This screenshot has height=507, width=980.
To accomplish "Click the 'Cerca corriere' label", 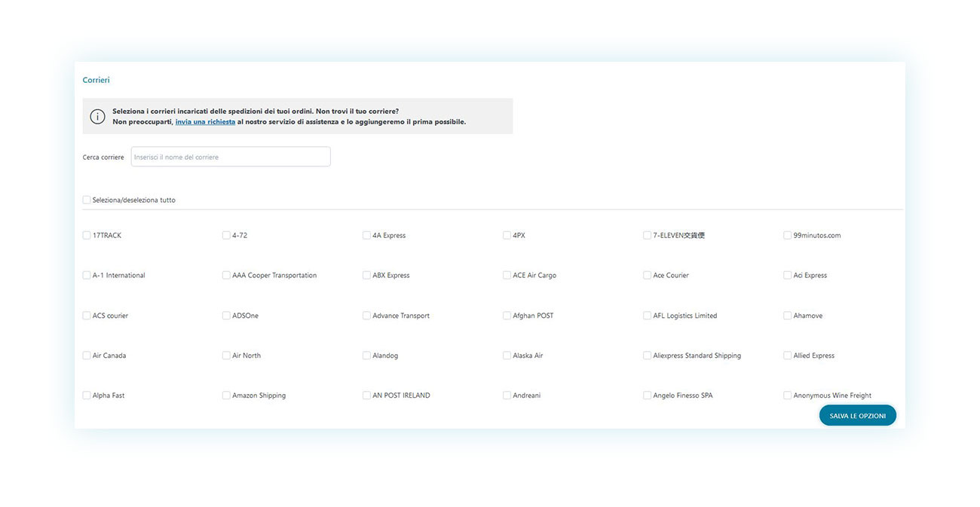I will tap(103, 157).
